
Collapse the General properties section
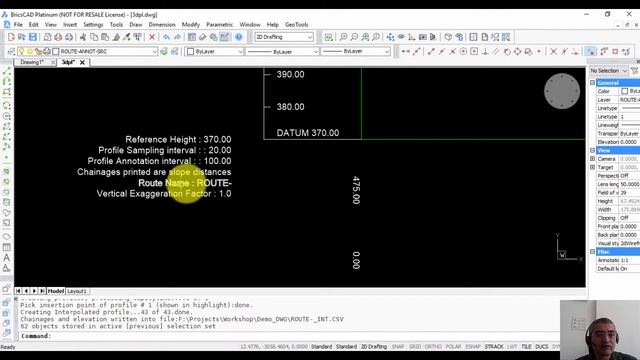pos(592,83)
